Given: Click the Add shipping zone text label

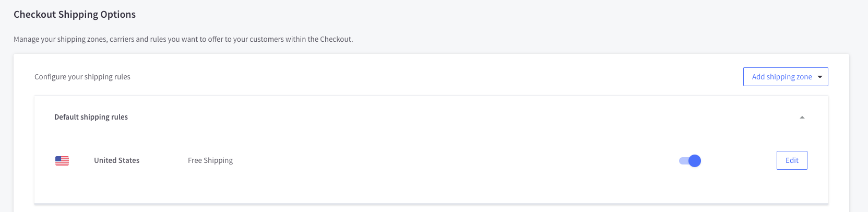Looking at the screenshot, I should (x=782, y=77).
